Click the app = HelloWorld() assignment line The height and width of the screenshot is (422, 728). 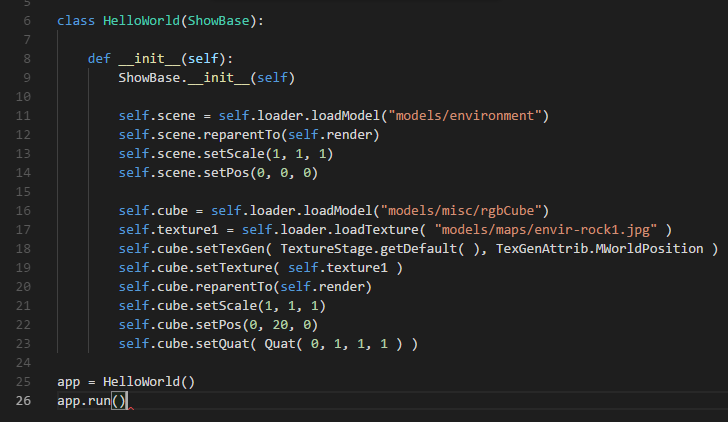(125, 382)
